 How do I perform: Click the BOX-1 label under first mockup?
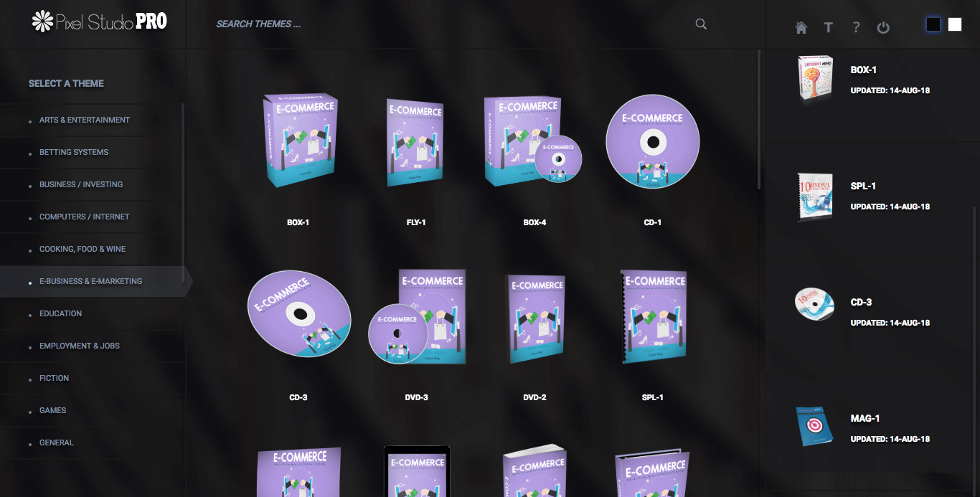tap(298, 222)
